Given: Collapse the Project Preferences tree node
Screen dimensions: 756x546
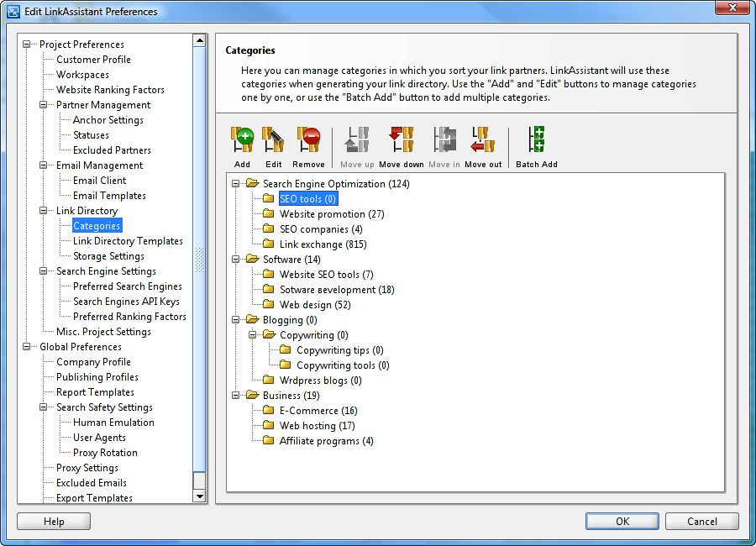Looking at the screenshot, I should [x=27, y=44].
